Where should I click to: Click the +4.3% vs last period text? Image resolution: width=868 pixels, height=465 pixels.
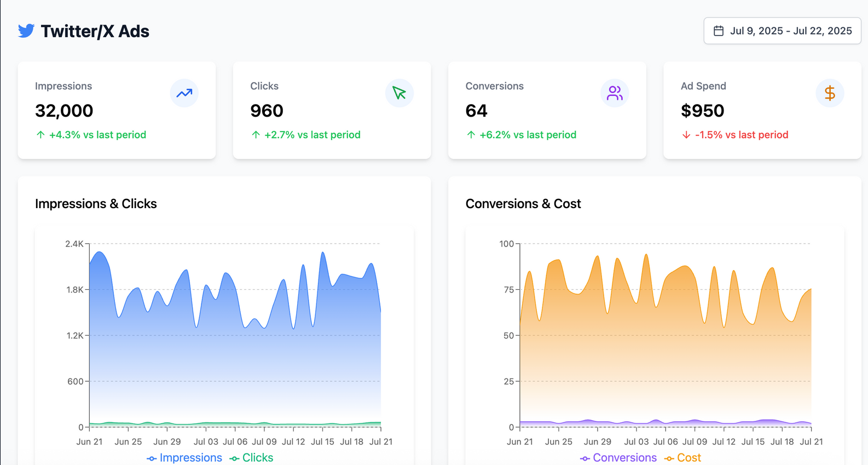[x=97, y=135]
